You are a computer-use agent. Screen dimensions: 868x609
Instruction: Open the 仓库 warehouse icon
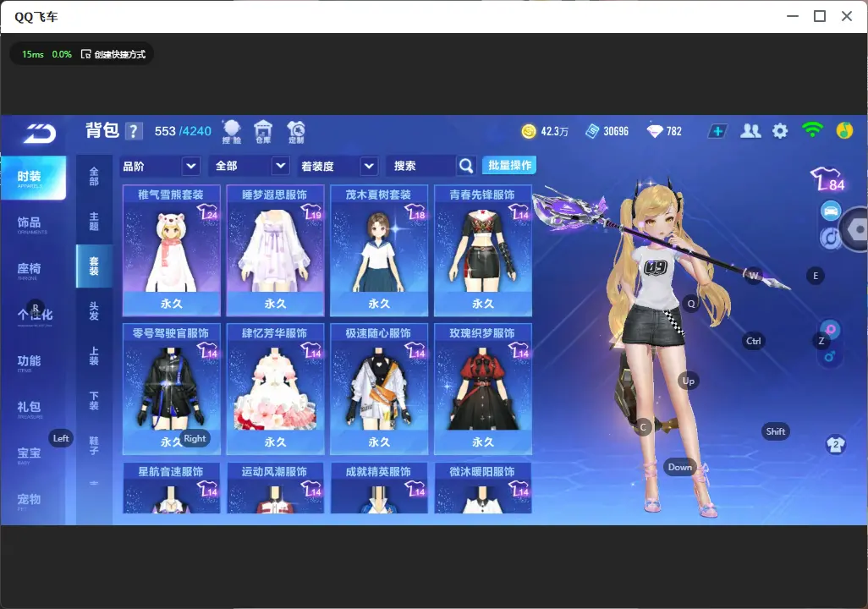263,132
